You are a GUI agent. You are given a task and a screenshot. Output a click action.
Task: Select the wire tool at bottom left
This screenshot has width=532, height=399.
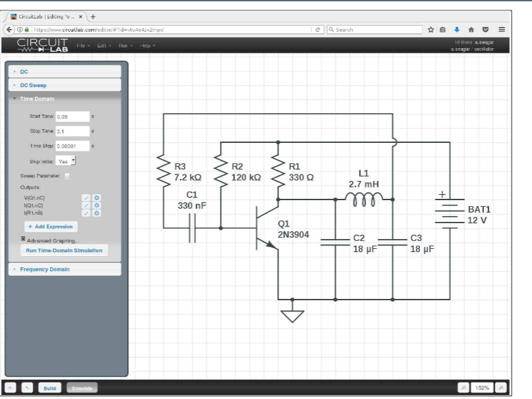coord(27,387)
